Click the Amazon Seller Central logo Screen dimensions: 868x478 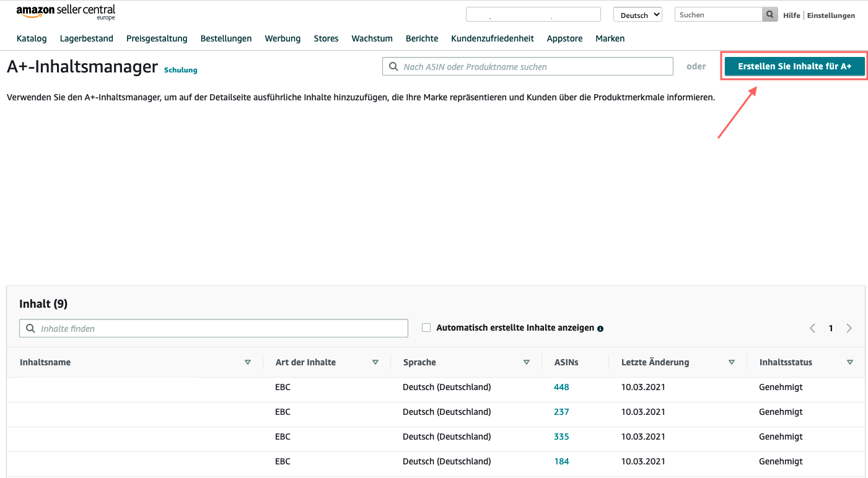66,12
